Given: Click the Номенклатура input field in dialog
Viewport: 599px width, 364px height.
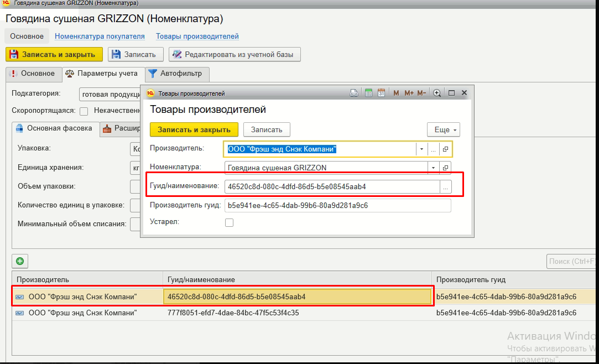Looking at the screenshot, I should [326, 168].
